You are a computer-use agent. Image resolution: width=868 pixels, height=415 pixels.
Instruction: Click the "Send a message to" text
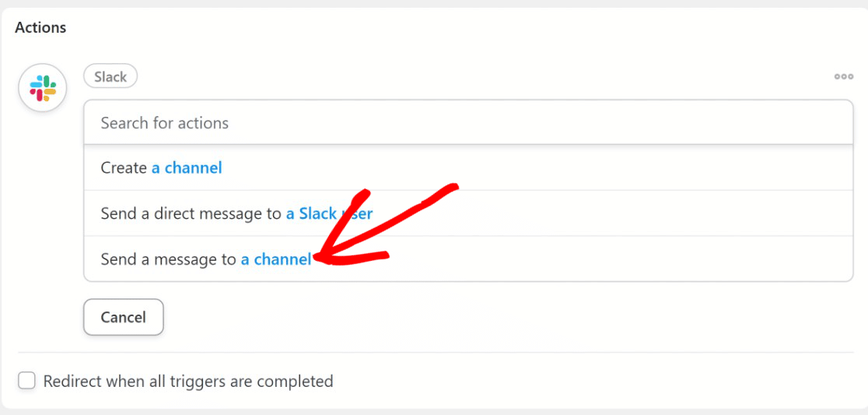[x=168, y=259]
